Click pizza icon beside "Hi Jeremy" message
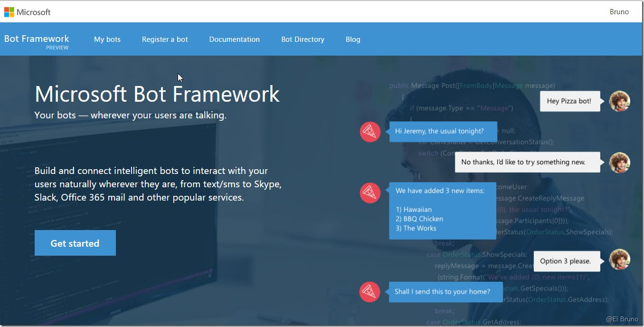Viewport: 644px width, 327px height. coord(370,132)
